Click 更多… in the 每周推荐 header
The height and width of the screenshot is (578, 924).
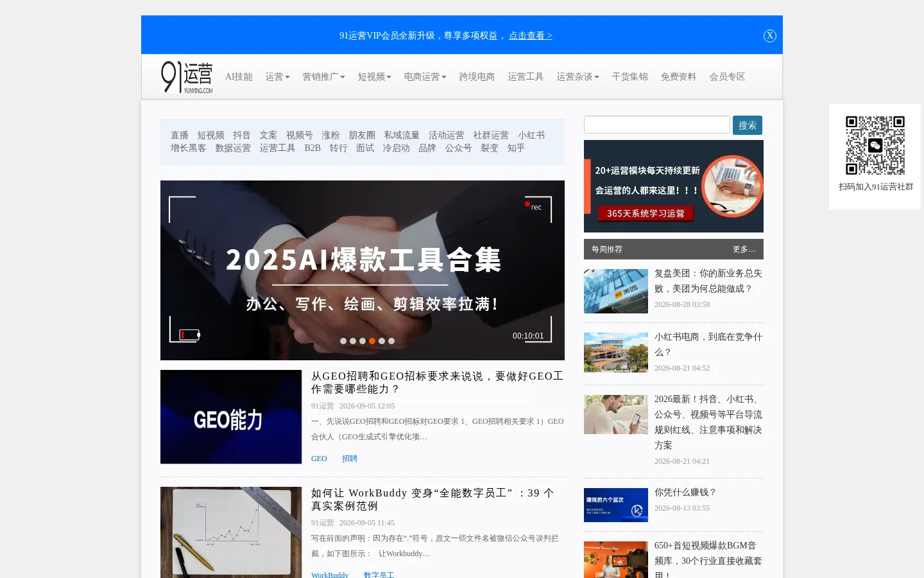[744, 249]
